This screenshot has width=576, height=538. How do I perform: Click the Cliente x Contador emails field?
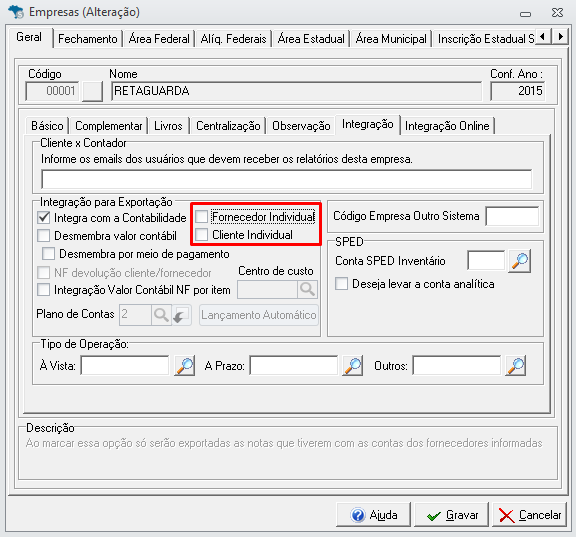click(287, 179)
